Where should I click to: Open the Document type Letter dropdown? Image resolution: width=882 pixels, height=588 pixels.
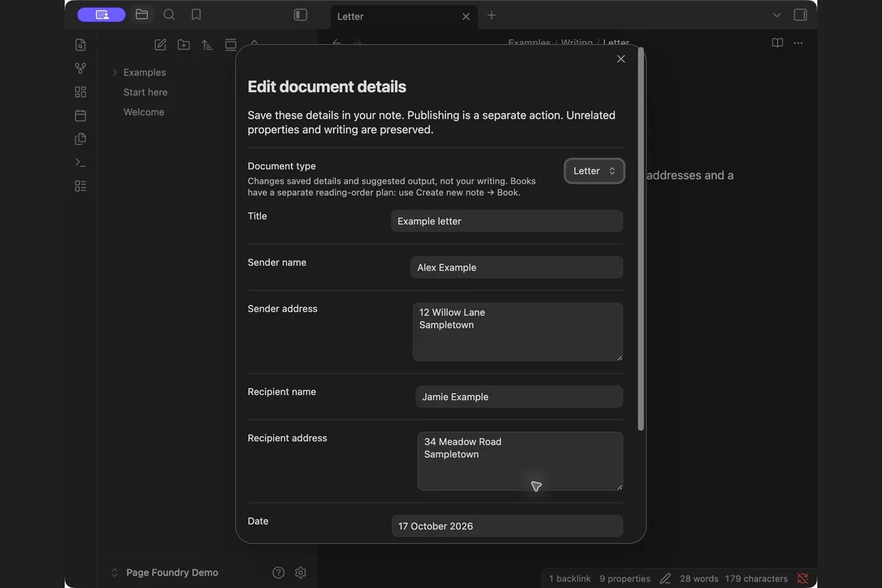coord(594,171)
